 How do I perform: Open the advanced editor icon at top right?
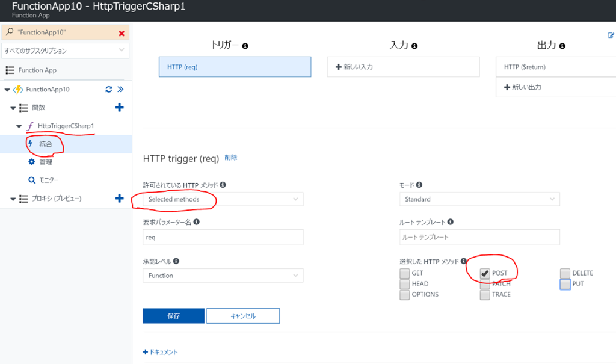(x=611, y=35)
